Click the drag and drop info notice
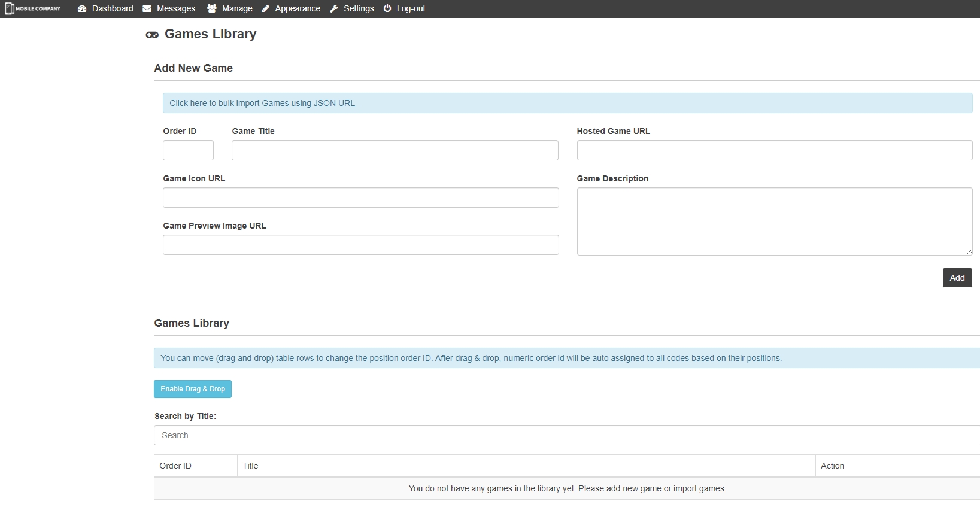The height and width of the screenshot is (507, 980). 567,358
